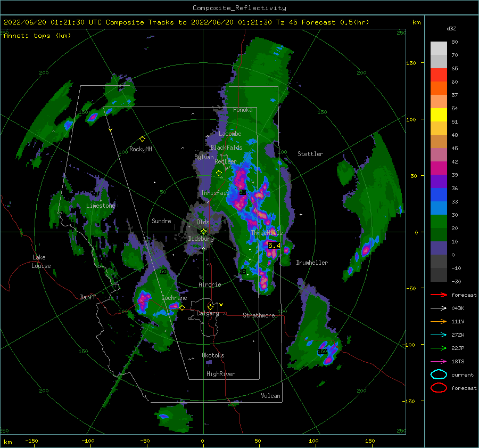
Task: Click the Banff label
Action: 88,297
